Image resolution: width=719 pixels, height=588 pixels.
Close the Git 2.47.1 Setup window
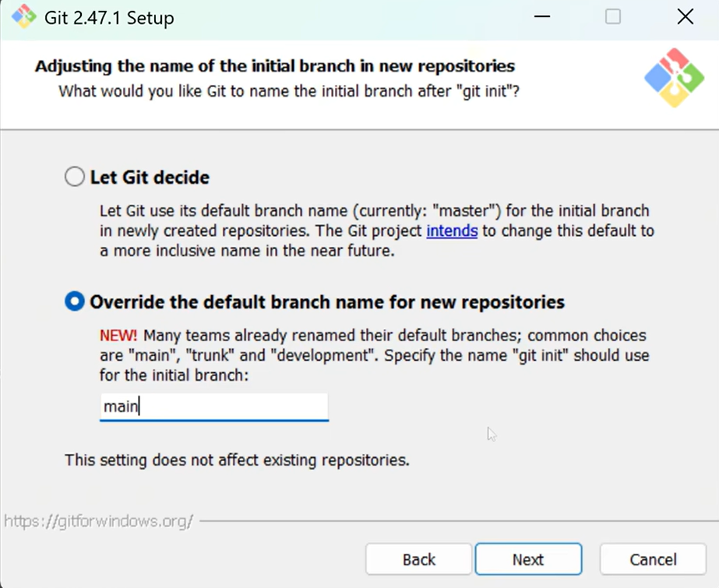[685, 17]
